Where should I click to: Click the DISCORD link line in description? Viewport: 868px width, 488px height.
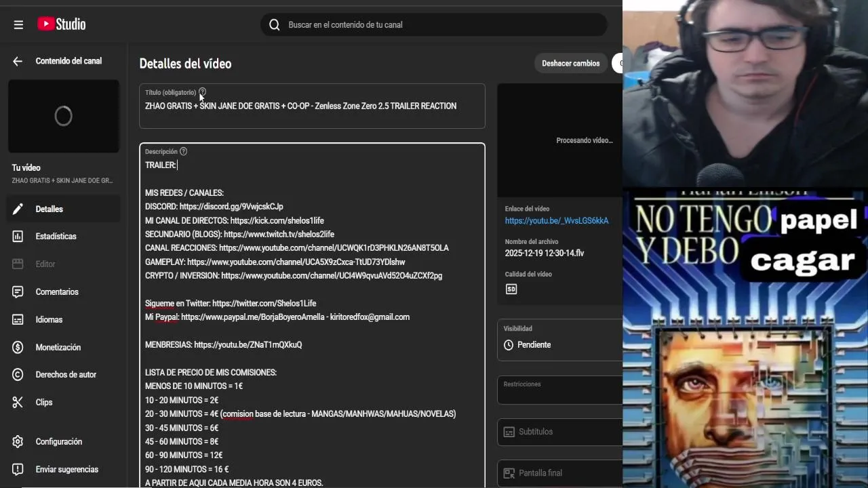pyautogui.click(x=214, y=207)
